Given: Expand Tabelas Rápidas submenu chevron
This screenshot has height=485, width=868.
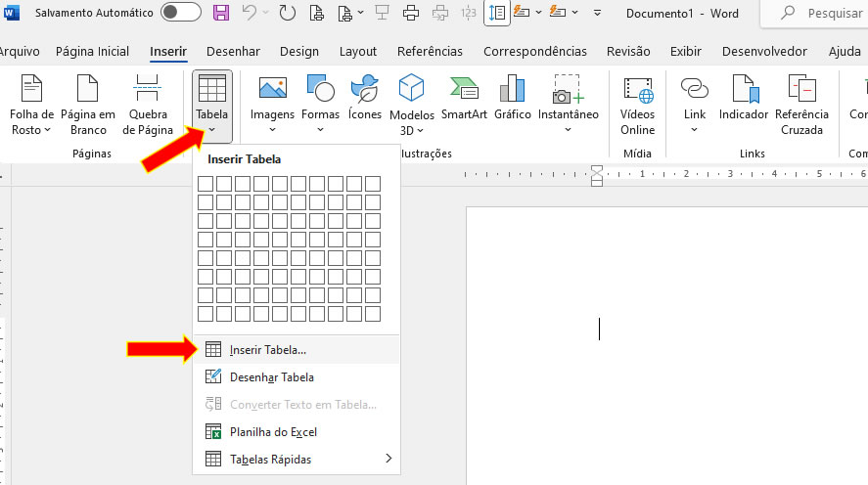Looking at the screenshot, I should click(388, 459).
